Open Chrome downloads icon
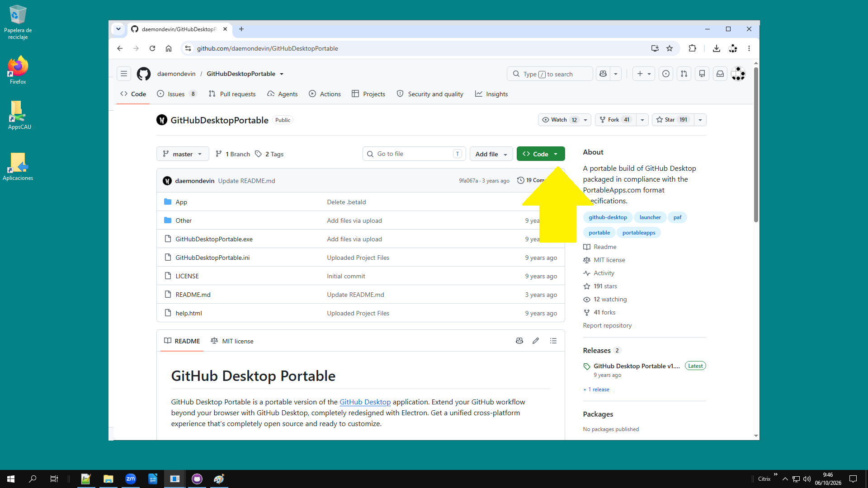 pos(717,48)
